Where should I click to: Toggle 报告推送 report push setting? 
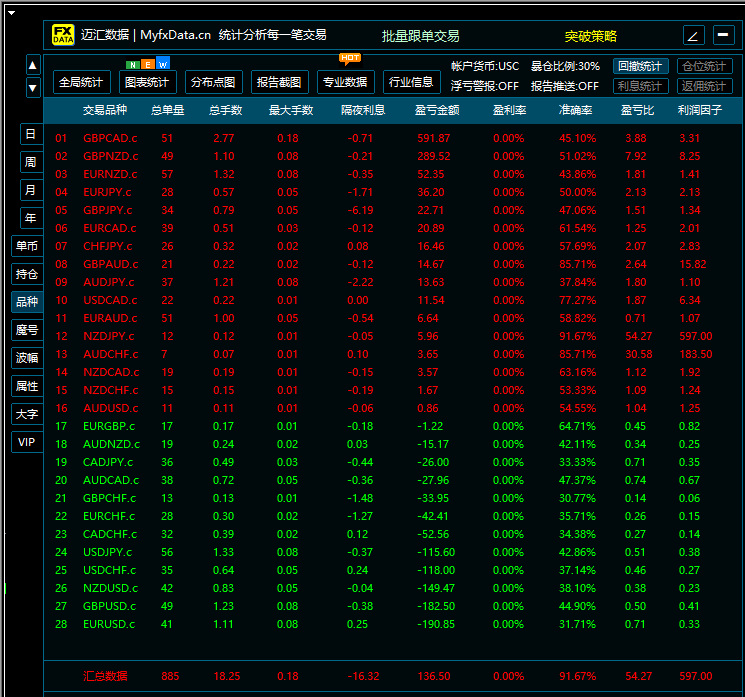click(x=565, y=86)
